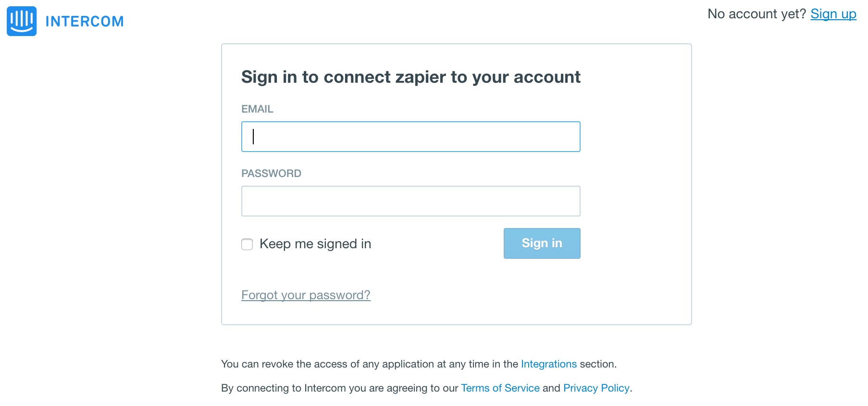Image resolution: width=868 pixels, height=406 pixels.
Task: Click the revoke access notice text
Action: click(x=419, y=364)
